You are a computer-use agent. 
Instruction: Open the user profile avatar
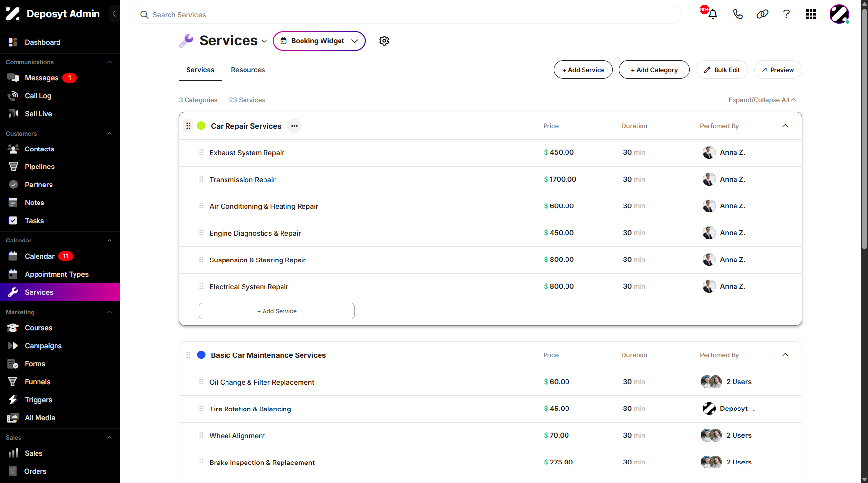839,14
